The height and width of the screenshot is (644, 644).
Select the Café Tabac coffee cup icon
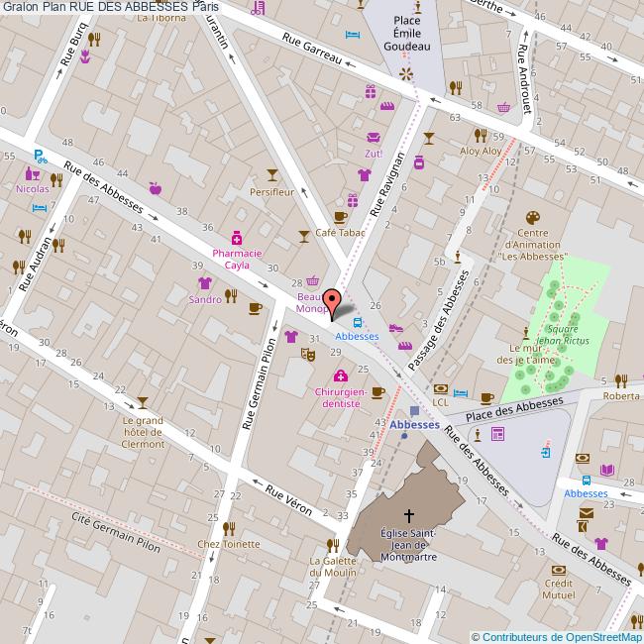[340, 217]
